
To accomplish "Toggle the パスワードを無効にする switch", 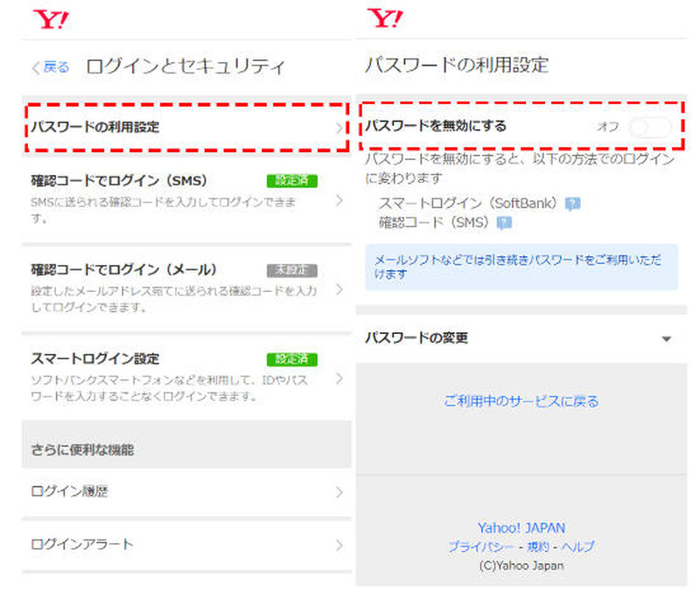I will click(651, 127).
